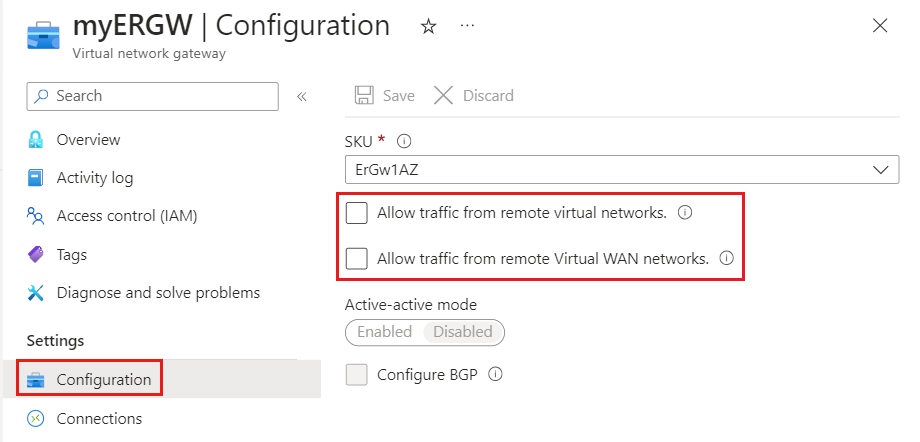Click the Discard X icon
This screenshot has width=920, height=442.
coord(444,96)
